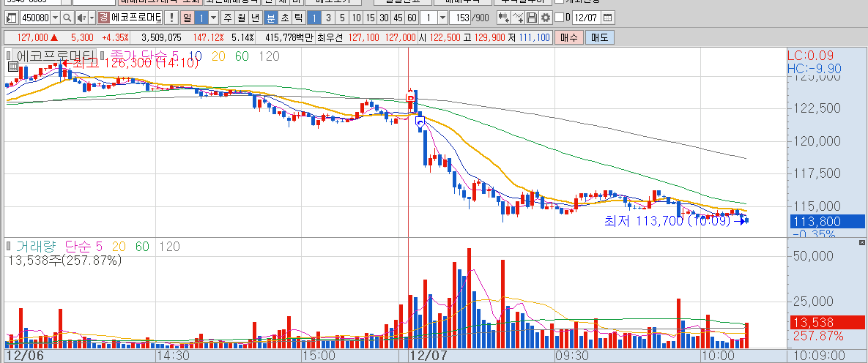Click the blue C marker on chart
868x363 pixels.
click(420, 123)
